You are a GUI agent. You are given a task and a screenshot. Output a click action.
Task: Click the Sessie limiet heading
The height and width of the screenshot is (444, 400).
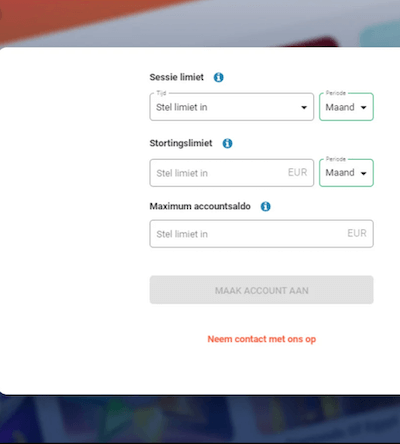[x=177, y=77]
